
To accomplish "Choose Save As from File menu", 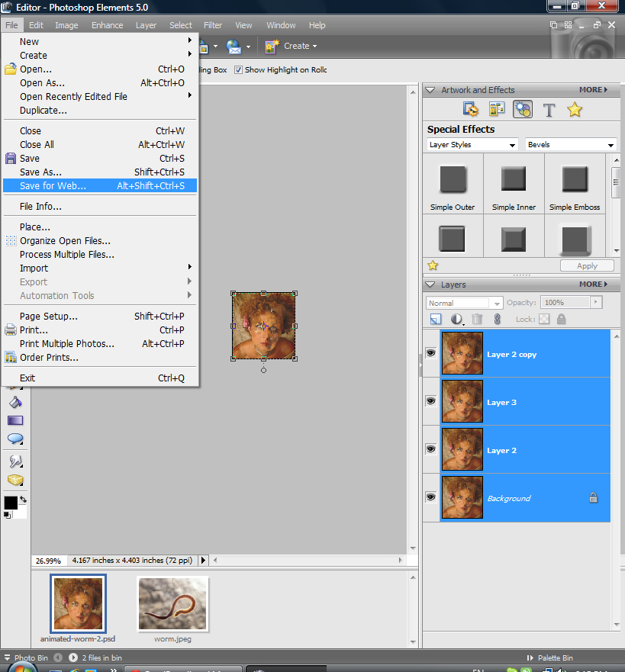I will point(99,172).
